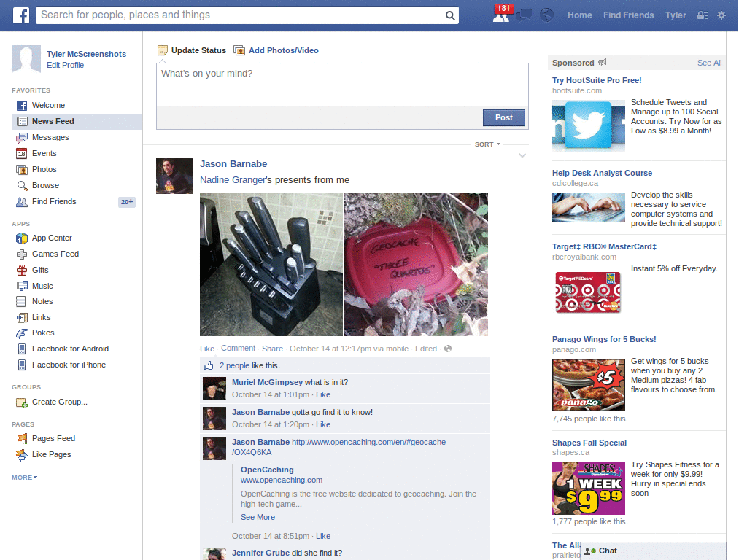Expand the MORE section in sidebar
This screenshot has width=747, height=560.
(x=24, y=478)
